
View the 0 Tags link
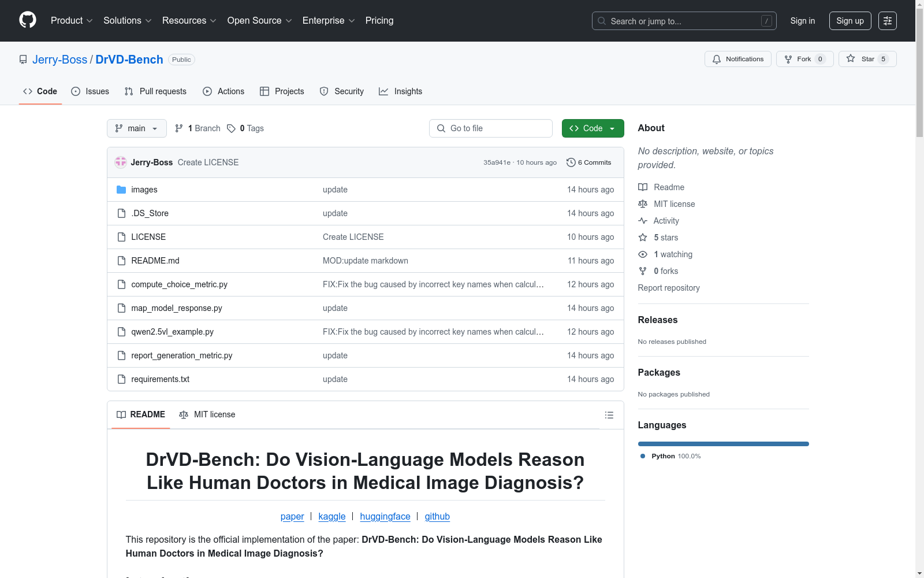245,128
